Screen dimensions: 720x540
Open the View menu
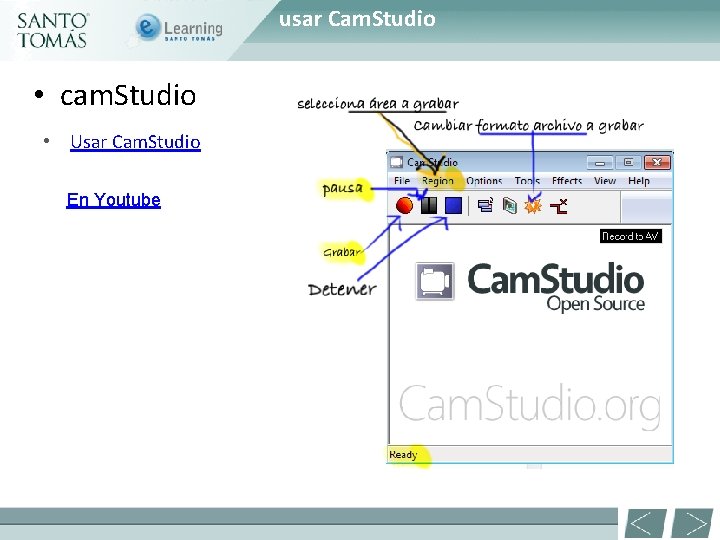click(605, 181)
